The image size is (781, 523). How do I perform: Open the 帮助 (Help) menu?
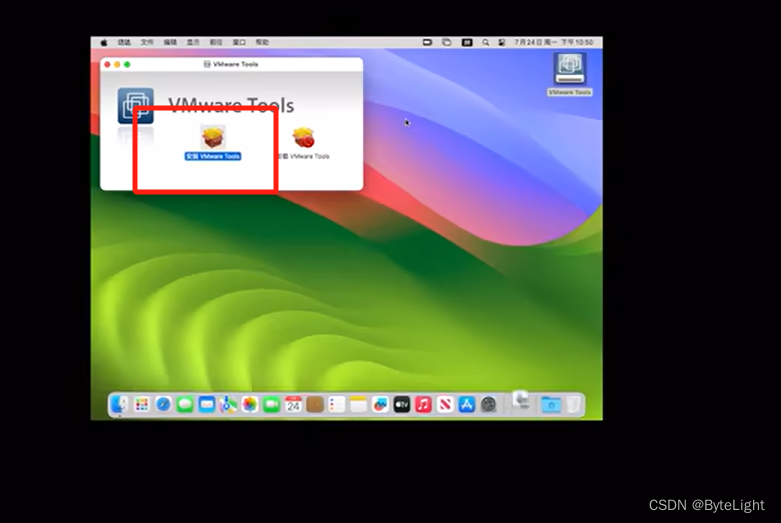coord(262,42)
